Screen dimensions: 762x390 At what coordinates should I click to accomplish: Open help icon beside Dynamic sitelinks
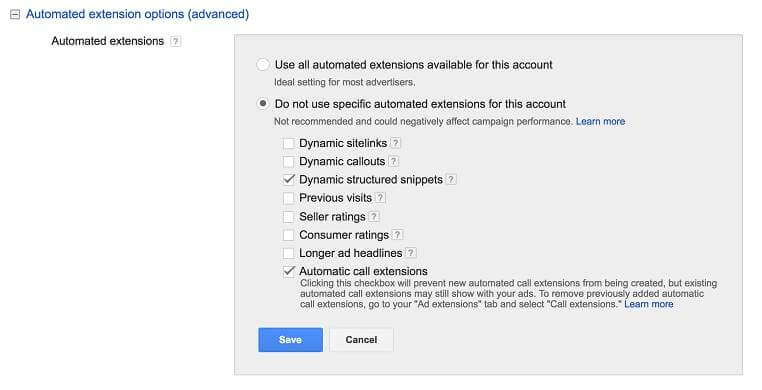[x=396, y=143]
